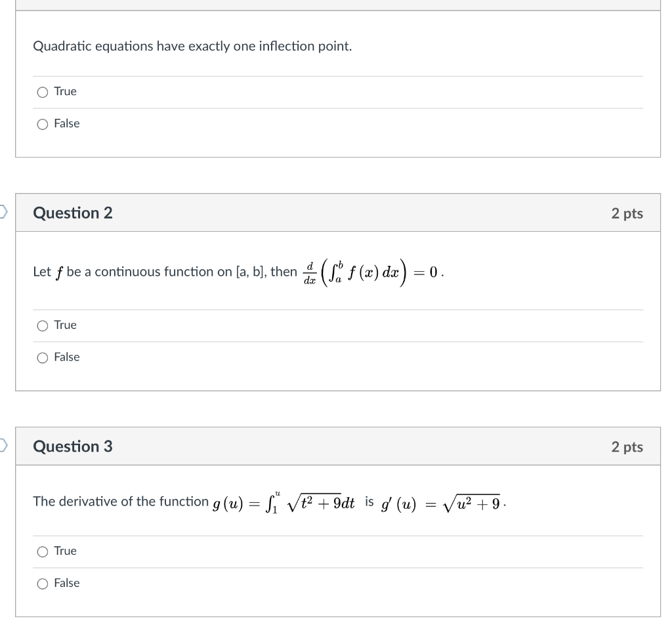
Task: Select True for Question 2
Action: pyautogui.click(x=42, y=325)
